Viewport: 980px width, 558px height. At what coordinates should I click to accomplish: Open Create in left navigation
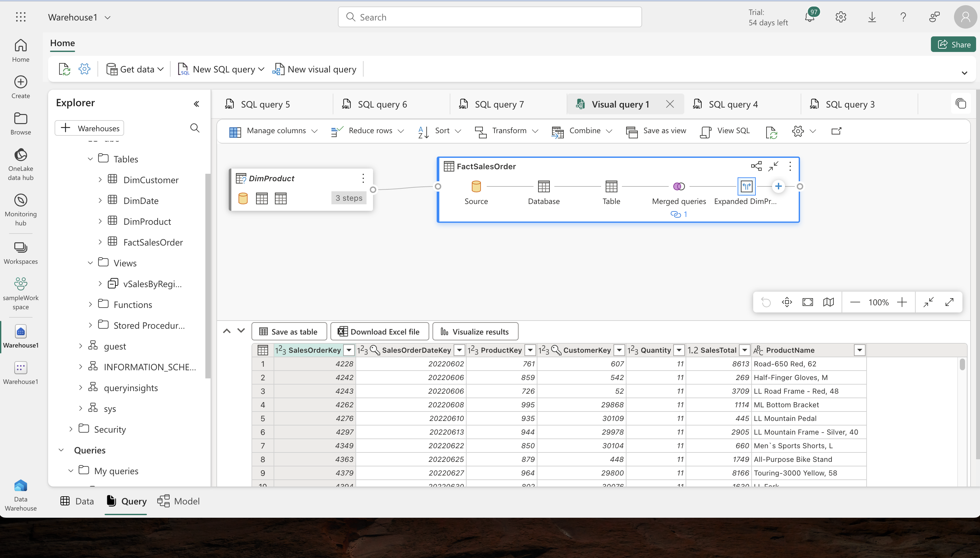[x=21, y=87]
